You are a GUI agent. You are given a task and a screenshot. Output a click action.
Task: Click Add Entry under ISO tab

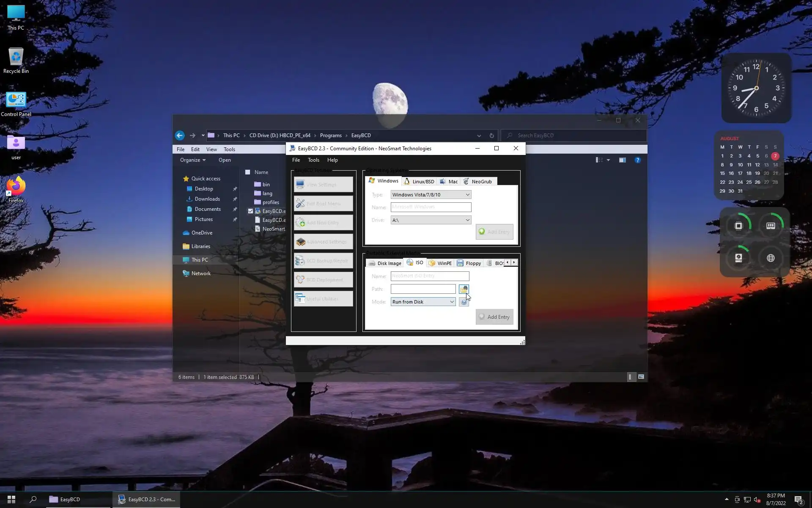coord(494,317)
